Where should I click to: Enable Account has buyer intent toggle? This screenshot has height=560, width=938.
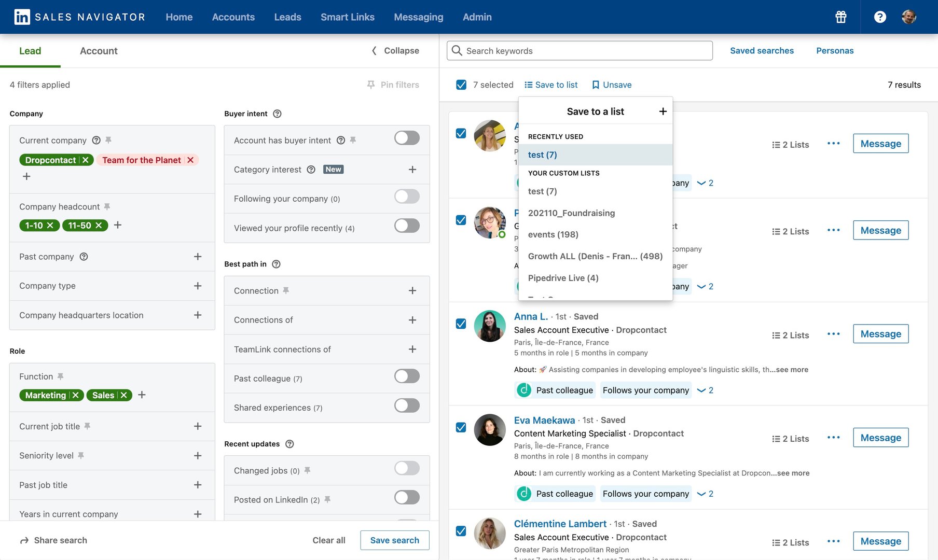(407, 138)
